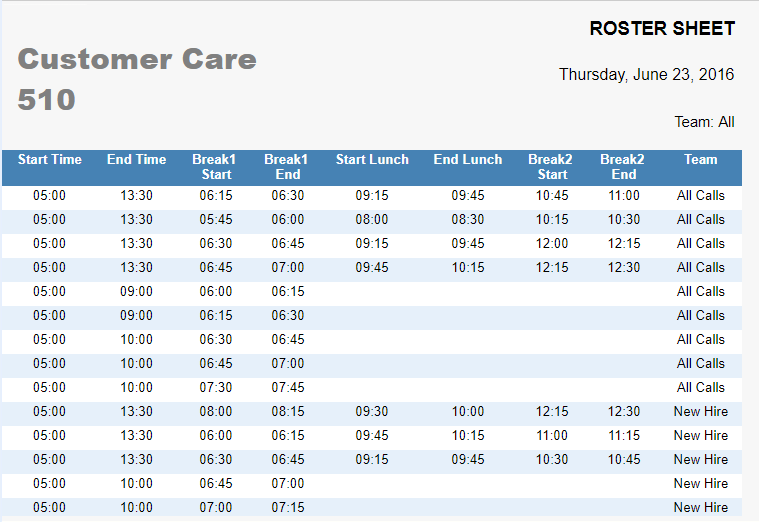
Task: Select the End Lunch column header
Action: click(x=468, y=160)
